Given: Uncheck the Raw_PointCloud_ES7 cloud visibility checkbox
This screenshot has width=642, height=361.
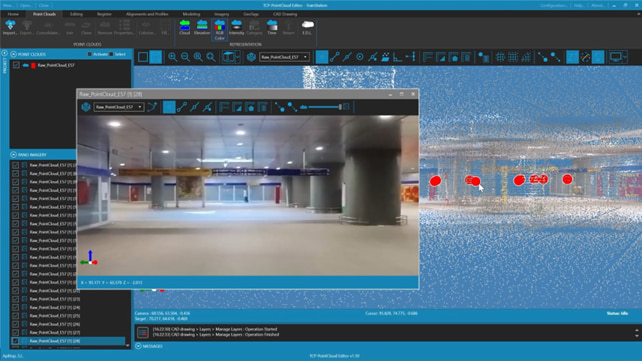Looking at the screenshot, I should click(16, 65).
